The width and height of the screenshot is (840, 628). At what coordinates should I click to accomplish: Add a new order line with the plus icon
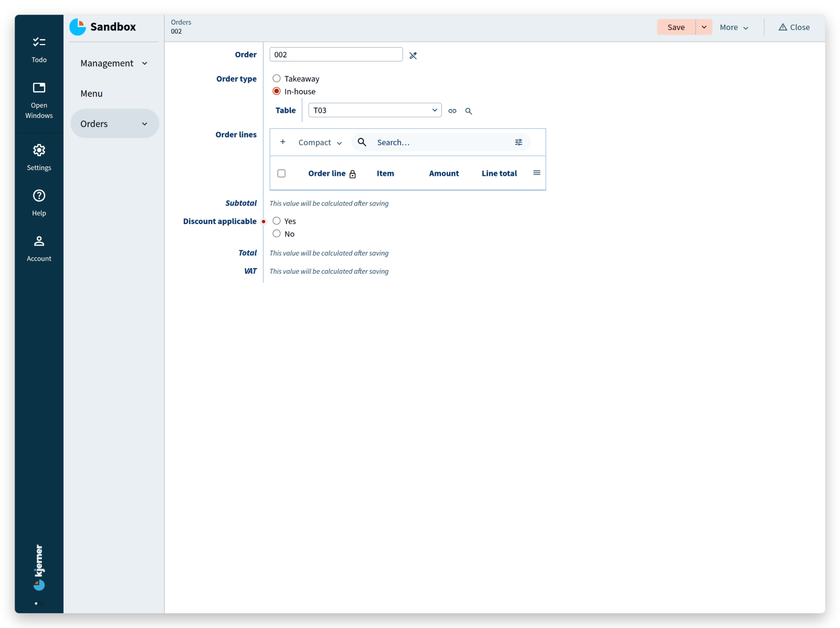[x=282, y=142]
